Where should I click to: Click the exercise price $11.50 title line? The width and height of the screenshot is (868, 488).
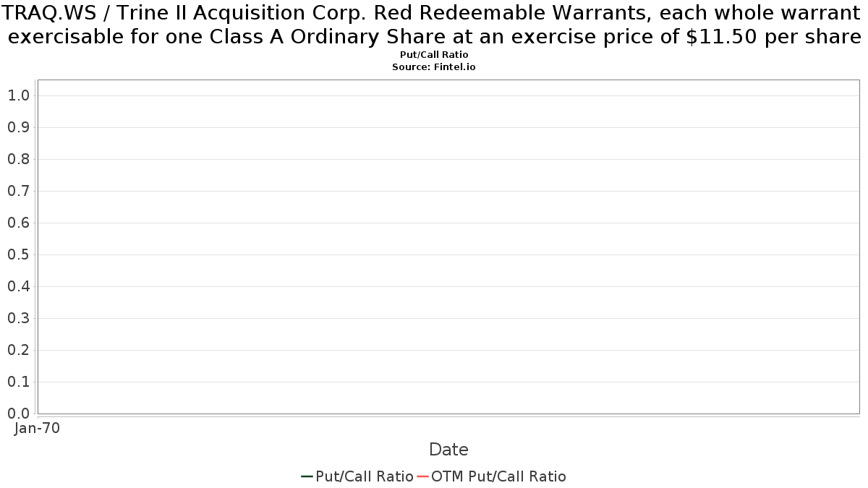click(x=434, y=37)
